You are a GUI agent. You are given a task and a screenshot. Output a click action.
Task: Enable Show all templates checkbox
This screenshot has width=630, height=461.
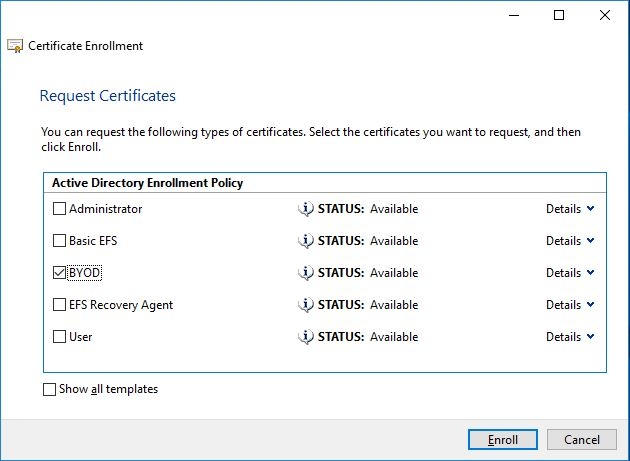tap(49, 389)
